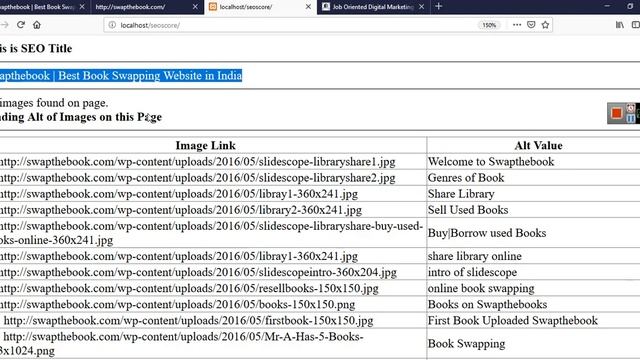Viewport: 640px width, 360px height.
Task: Click the firstbook-150x150.jpg image link
Action: (188, 320)
